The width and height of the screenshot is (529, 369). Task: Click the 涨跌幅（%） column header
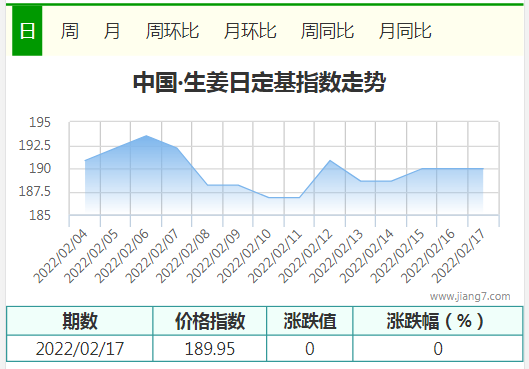click(438, 321)
